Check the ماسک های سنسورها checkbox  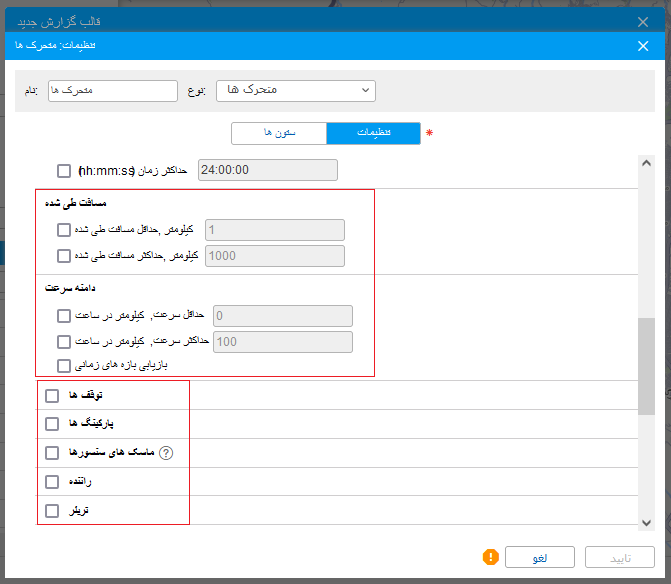click(x=52, y=453)
